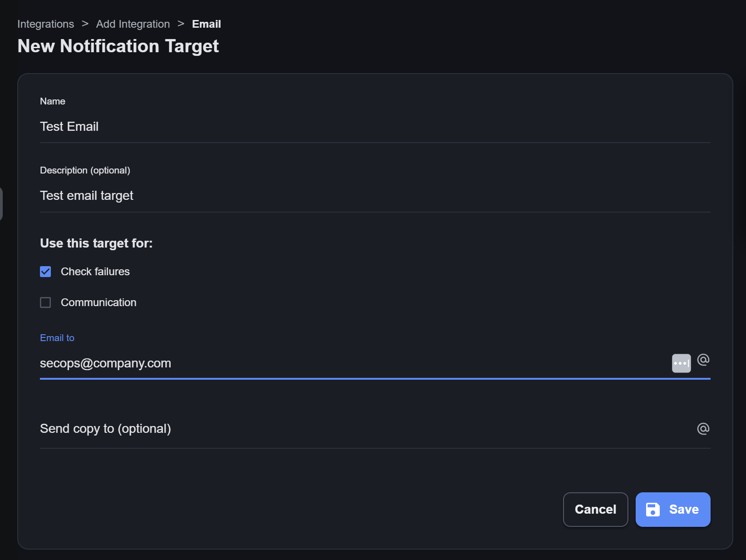The image size is (746, 560).
Task: Save the new notification target
Action: coord(673,510)
